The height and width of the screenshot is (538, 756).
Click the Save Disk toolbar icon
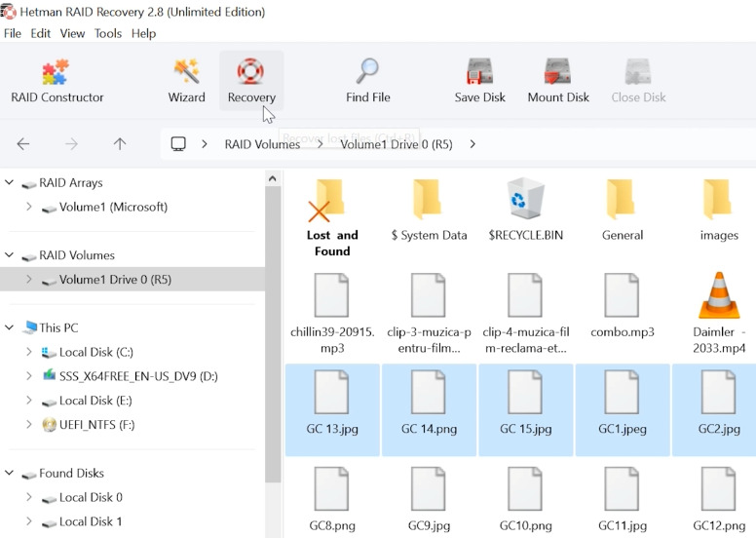point(479,81)
